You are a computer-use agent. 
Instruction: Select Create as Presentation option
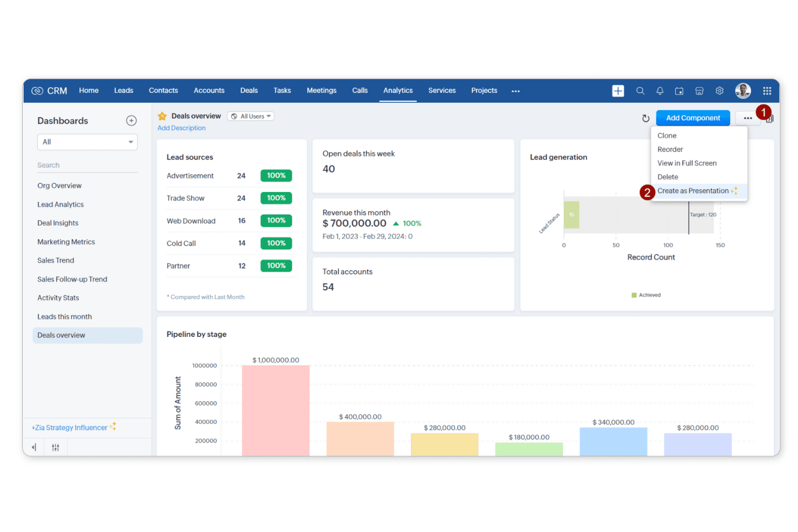(699, 191)
